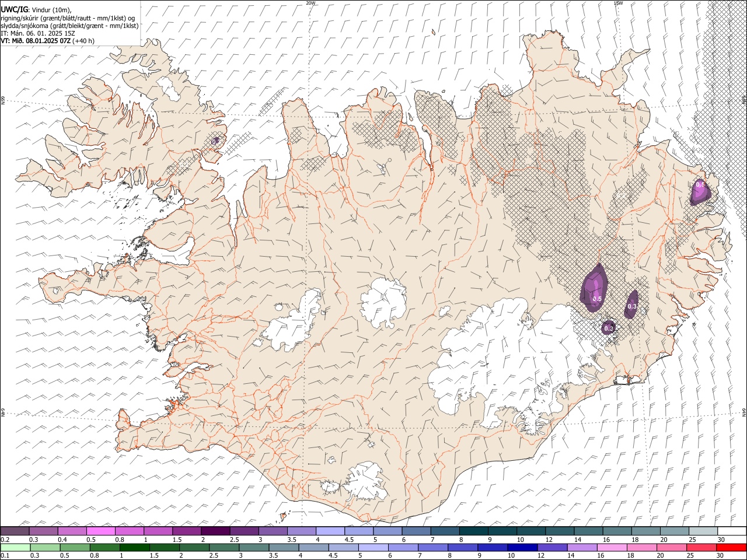Pick the darkest purple swatch above the upper 2 label
This screenshot has width=747, height=560.
(x=215, y=531)
